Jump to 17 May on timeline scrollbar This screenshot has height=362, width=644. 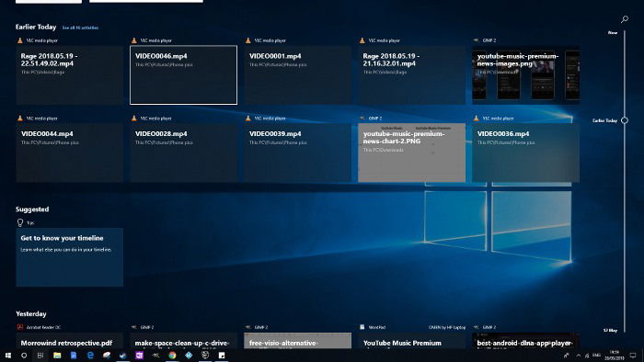pyautogui.click(x=610, y=330)
